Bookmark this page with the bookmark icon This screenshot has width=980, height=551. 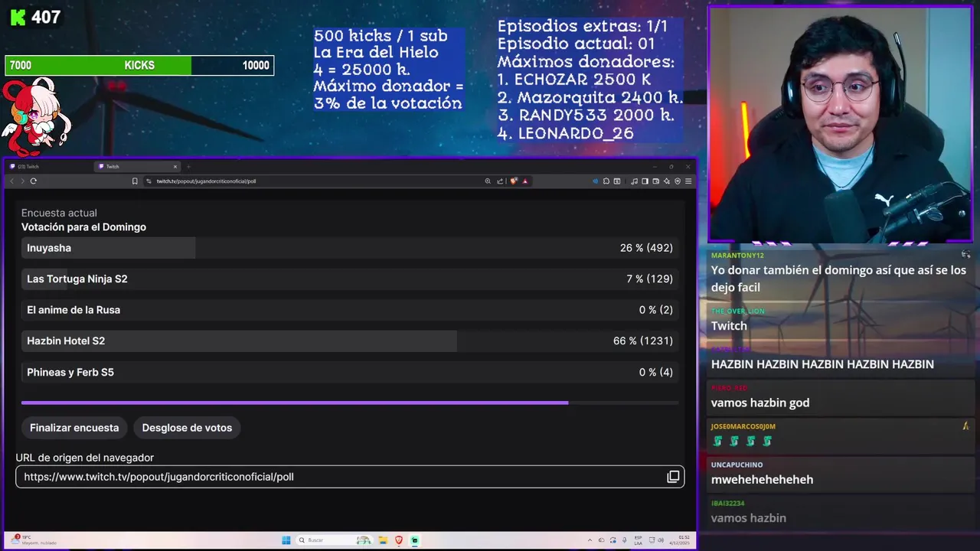tap(135, 181)
